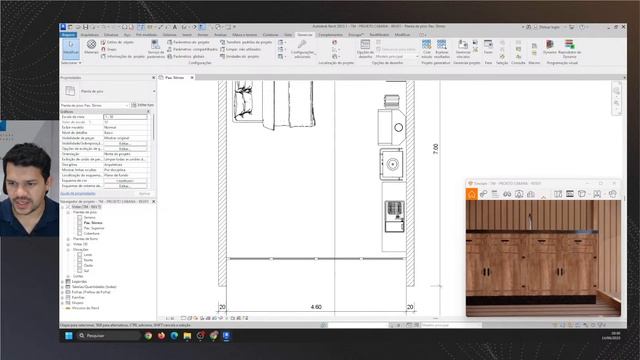640x360 pixels.
Task: Open Informações do projeto
Action: click(123, 56)
